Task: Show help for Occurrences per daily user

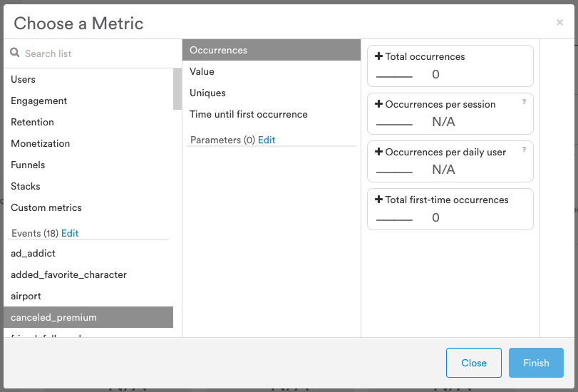Action: click(x=524, y=150)
